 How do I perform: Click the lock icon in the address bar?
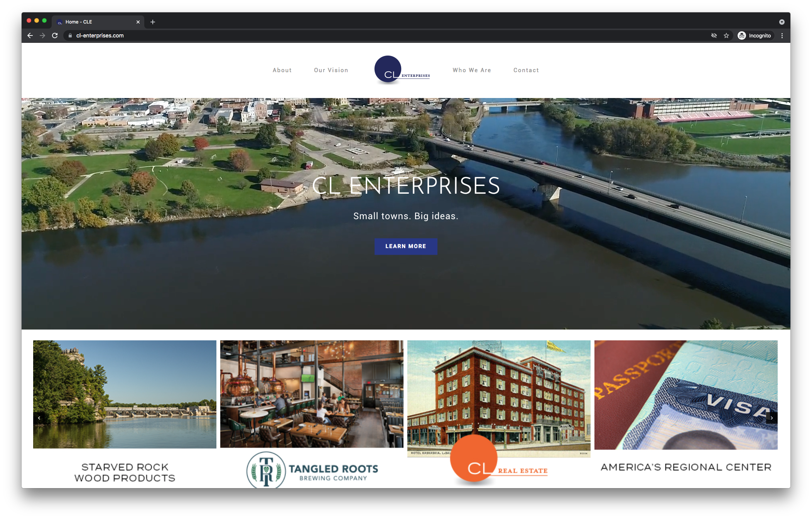pos(70,36)
